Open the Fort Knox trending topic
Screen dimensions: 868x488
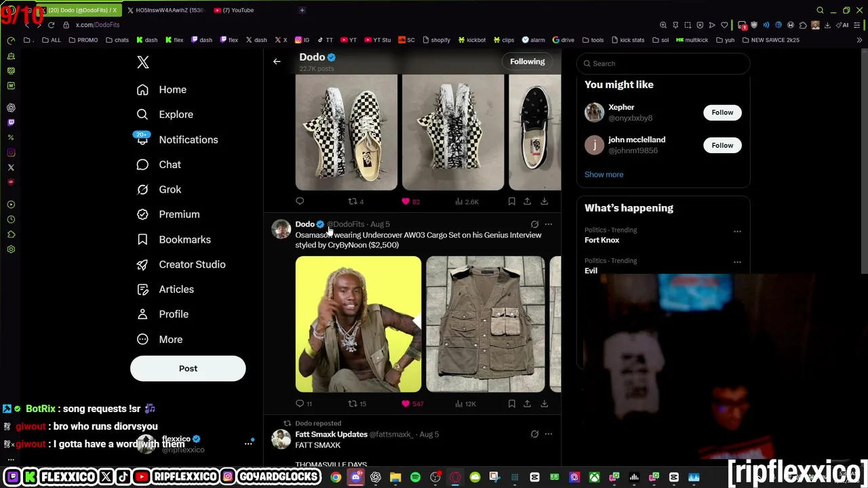point(601,240)
